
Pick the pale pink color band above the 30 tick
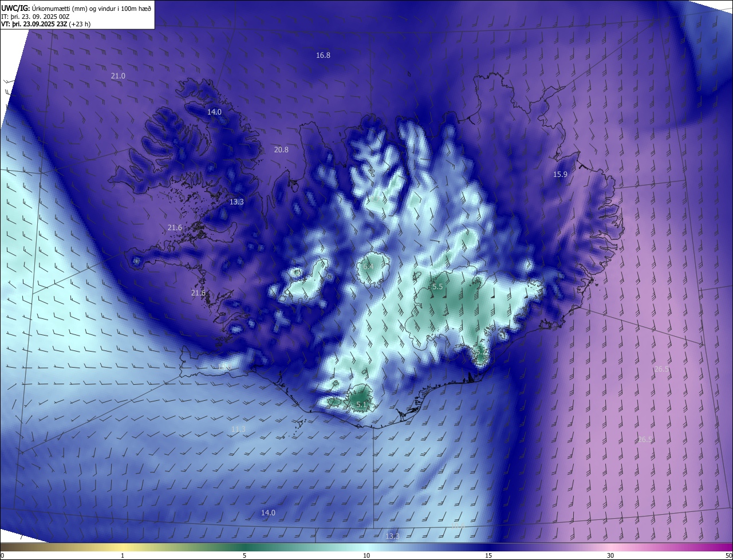(x=610, y=547)
